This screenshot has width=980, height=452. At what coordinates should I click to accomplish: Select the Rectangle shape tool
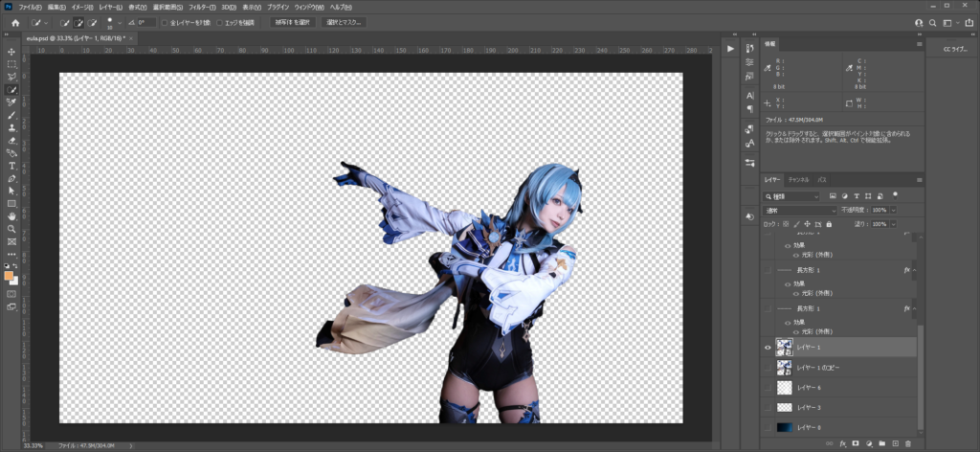pyautogui.click(x=11, y=204)
